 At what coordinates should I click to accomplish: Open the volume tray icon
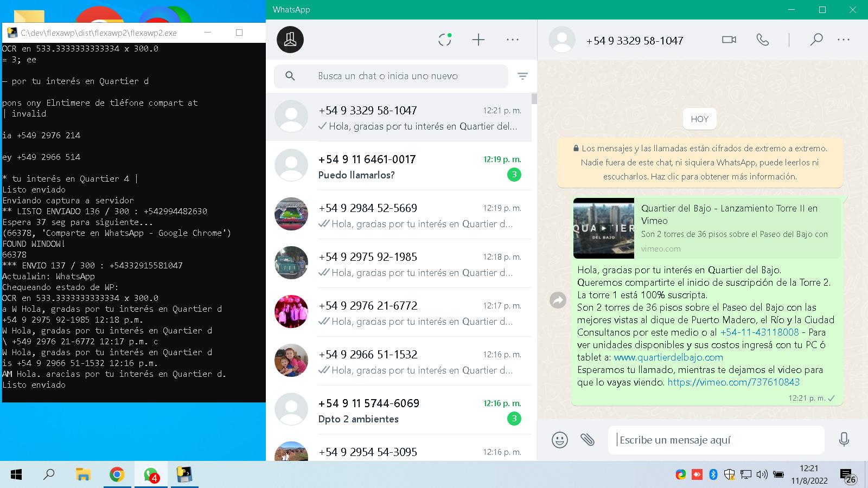pos(762,475)
